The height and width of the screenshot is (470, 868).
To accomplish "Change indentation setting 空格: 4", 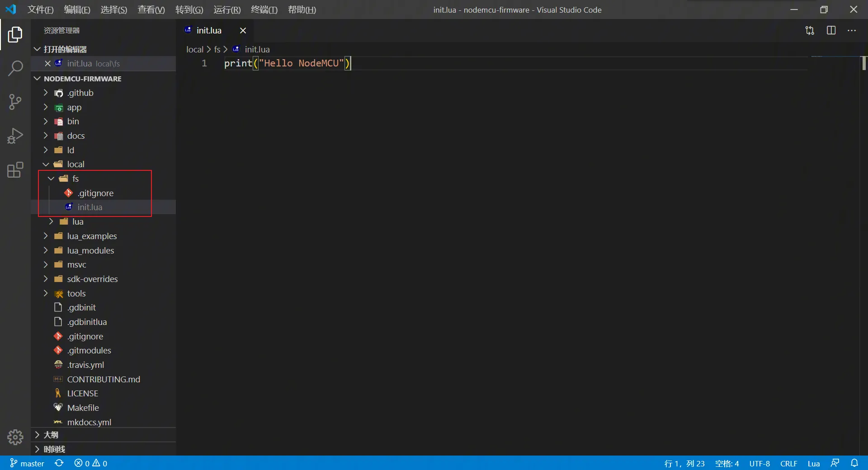I will tap(727, 464).
